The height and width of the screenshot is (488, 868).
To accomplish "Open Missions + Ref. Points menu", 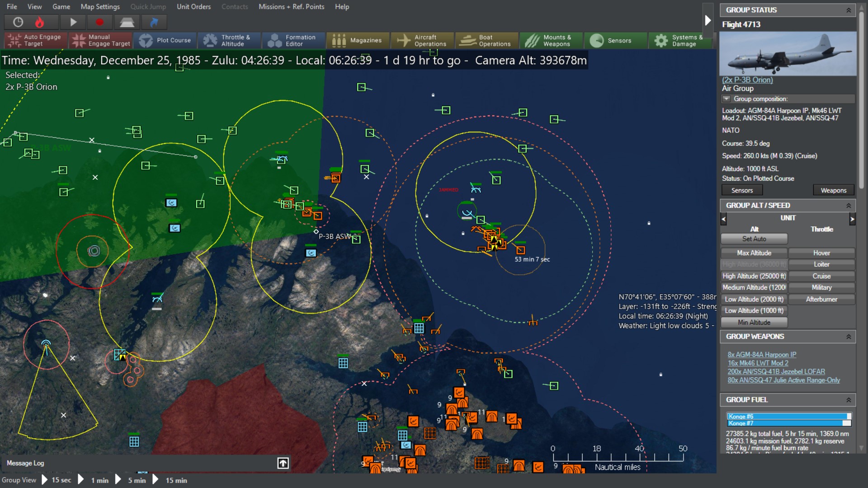I will click(291, 7).
